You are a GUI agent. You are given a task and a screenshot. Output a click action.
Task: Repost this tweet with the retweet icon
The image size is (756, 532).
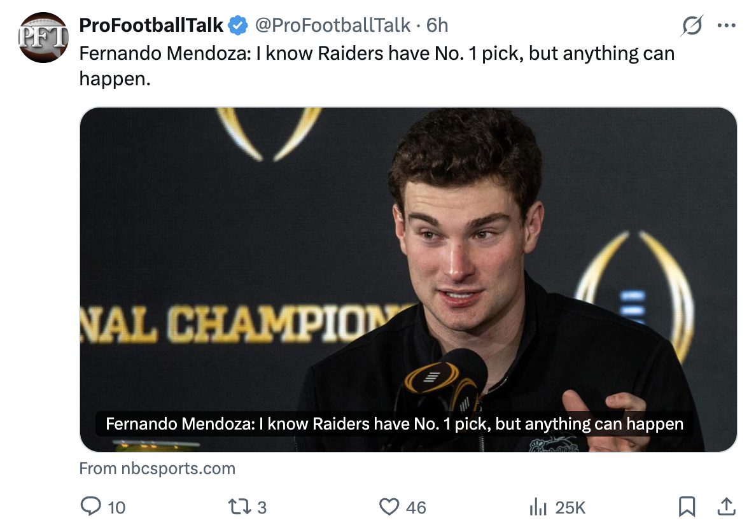coord(240,507)
